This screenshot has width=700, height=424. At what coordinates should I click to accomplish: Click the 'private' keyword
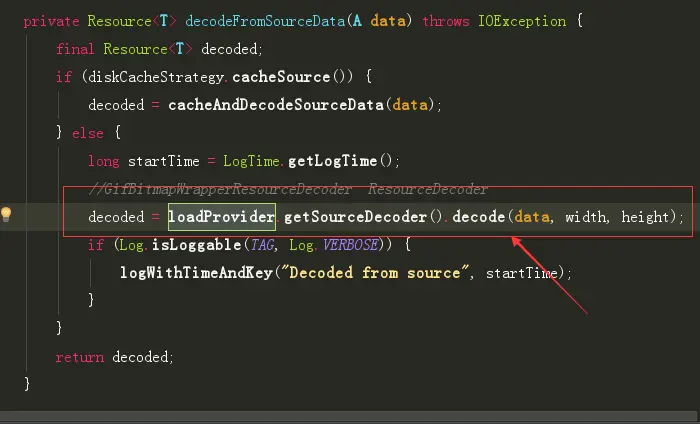point(51,21)
